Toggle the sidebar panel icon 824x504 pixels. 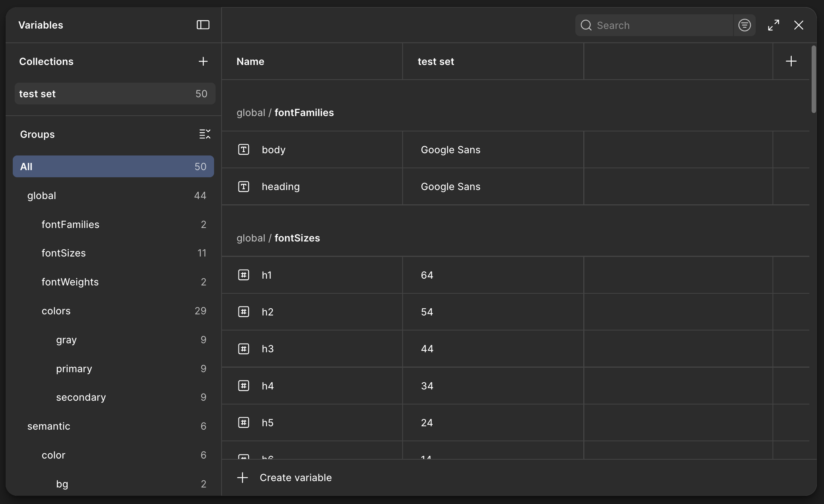[x=203, y=25]
